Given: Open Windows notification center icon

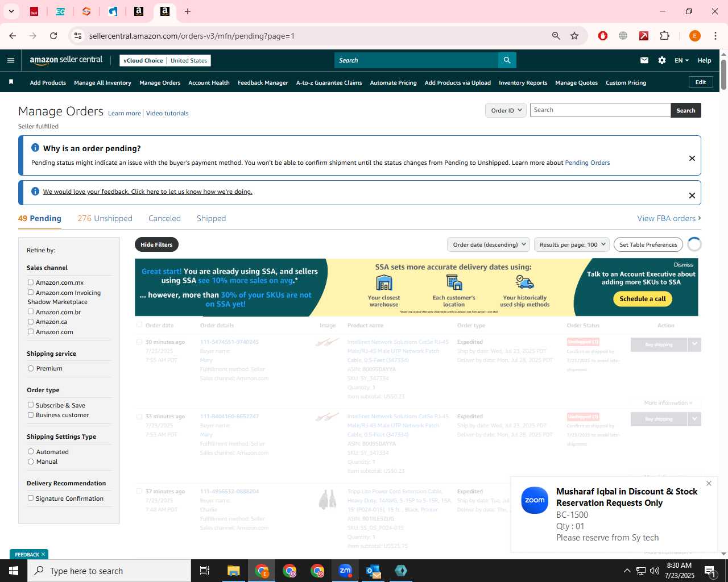Looking at the screenshot, I should click(710, 571).
